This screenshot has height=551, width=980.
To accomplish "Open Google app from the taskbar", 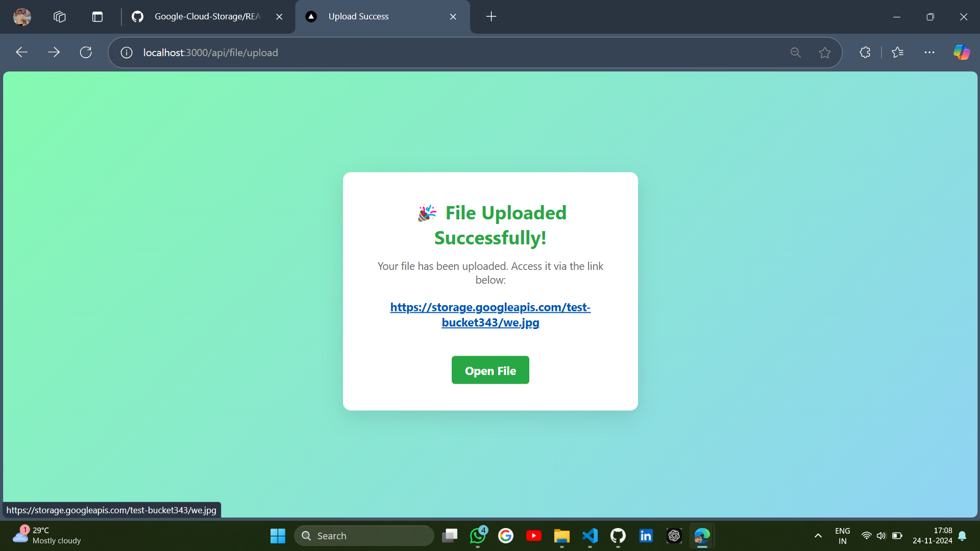I will 506,536.
